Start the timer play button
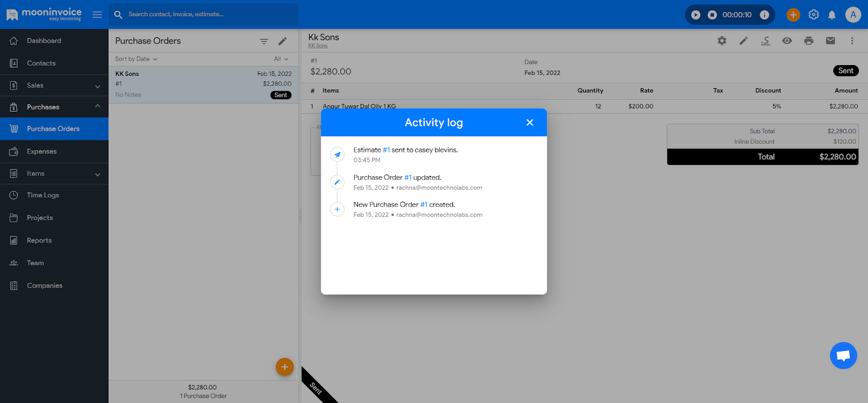This screenshot has height=403, width=868. tap(695, 15)
